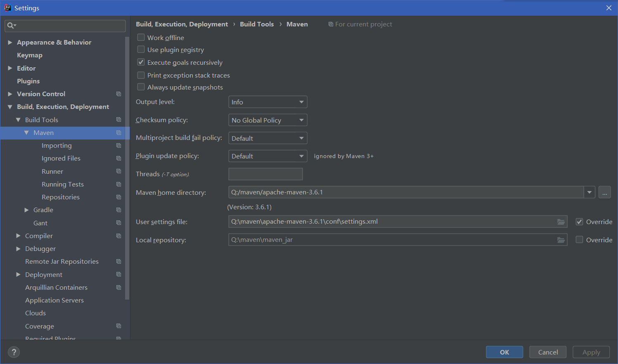Screen dimensions: 618x364
Task: Click the project-level icon beside Remote Jar Repositories
Action: (x=118, y=262)
